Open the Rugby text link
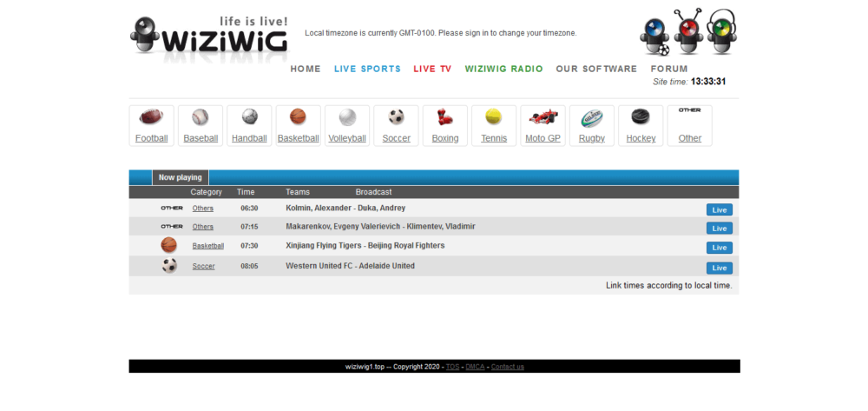 [x=592, y=138]
